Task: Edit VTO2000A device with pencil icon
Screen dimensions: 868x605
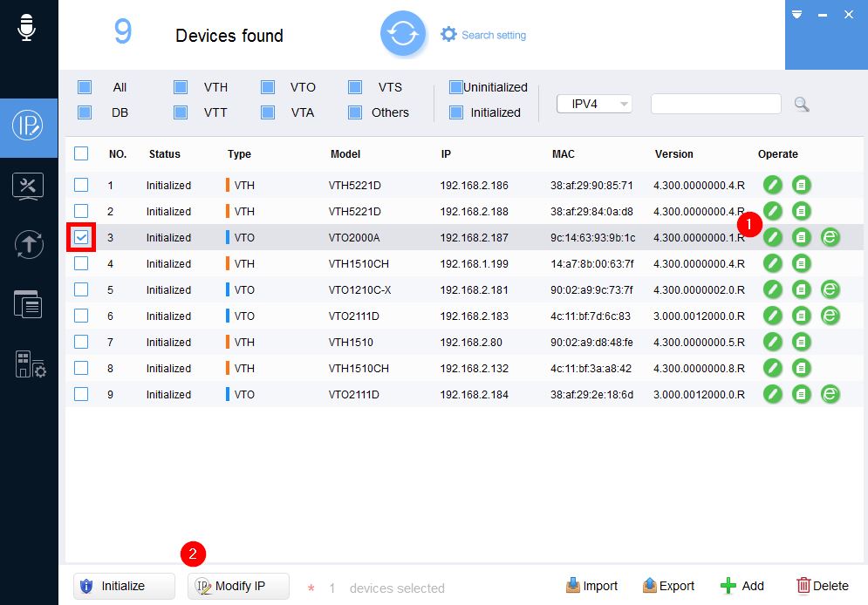Action: pyautogui.click(x=773, y=237)
